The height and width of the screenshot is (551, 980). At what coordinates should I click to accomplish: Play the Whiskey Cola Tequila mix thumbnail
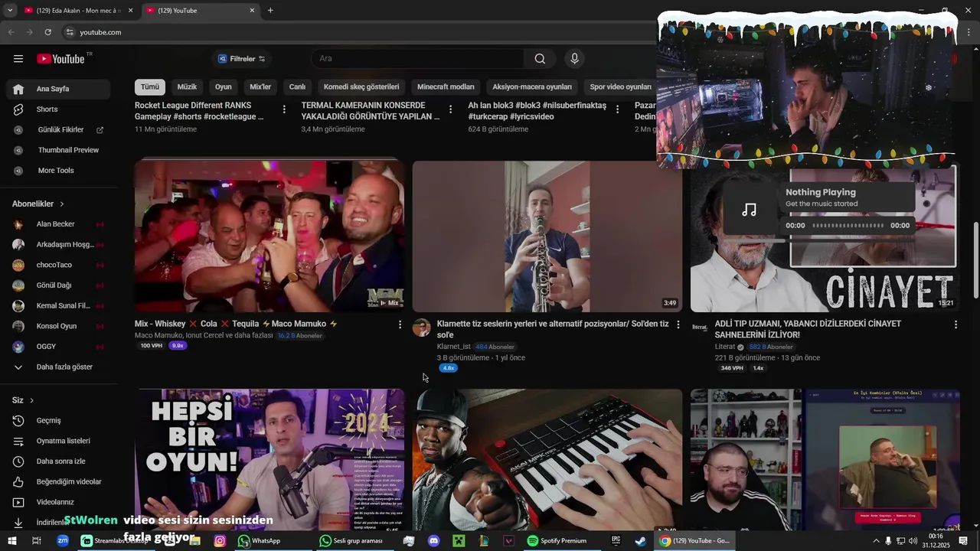(269, 236)
